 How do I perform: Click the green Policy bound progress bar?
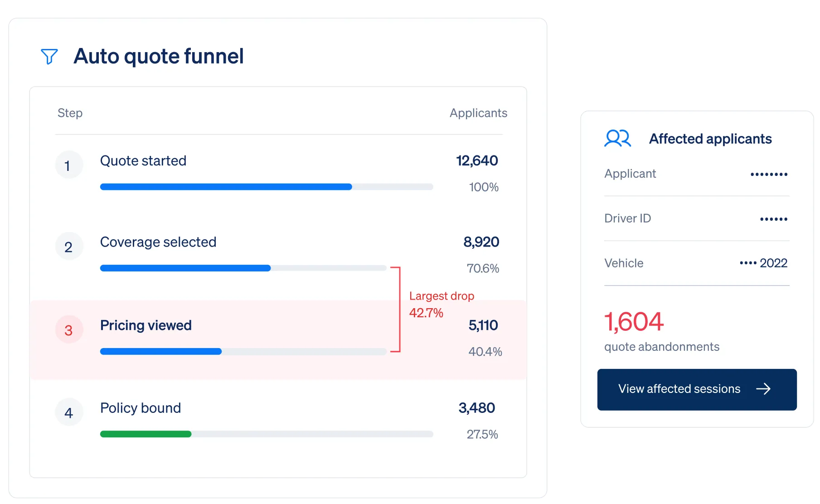pyautogui.click(x=267, y=434)
